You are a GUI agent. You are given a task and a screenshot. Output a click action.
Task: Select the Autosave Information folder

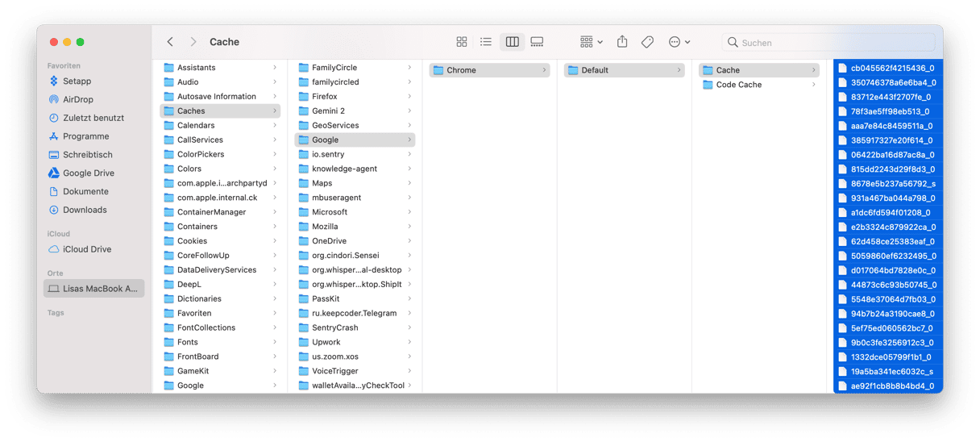220,97
